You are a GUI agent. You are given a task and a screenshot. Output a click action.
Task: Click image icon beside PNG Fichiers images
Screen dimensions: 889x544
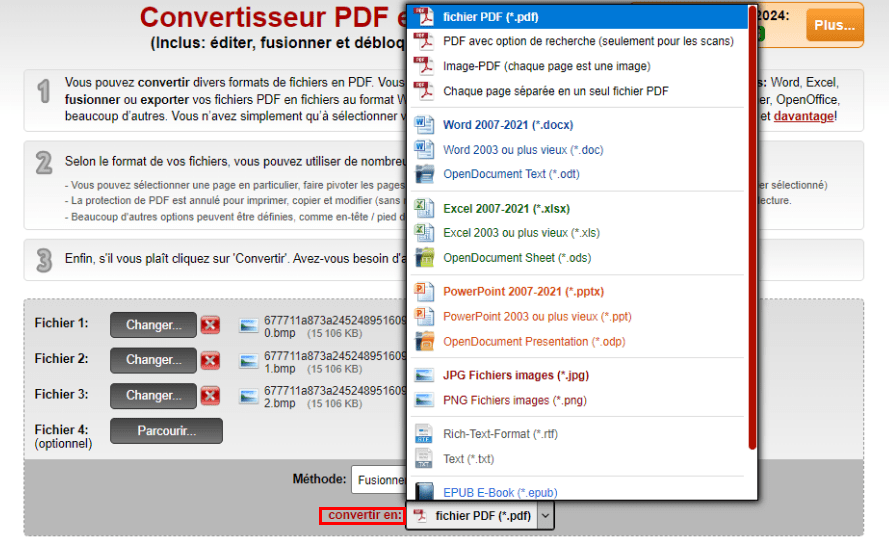tap(424, 400)
